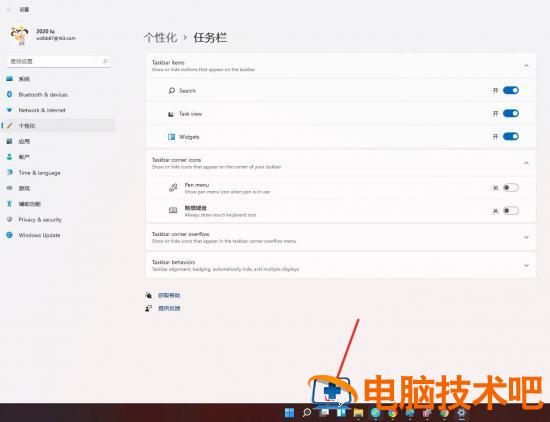Click the 个性化 breadcrumb heading
The image size is (550, 422).
tap(161, 37)
